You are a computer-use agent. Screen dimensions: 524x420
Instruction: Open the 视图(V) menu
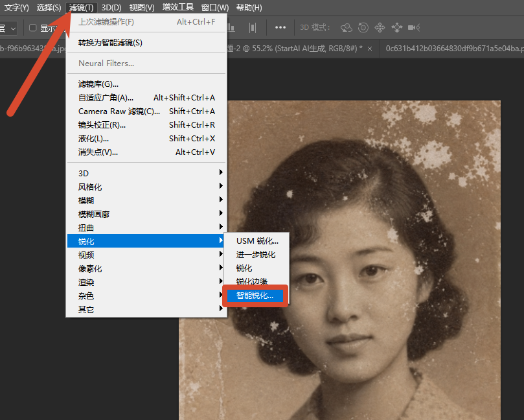(x=142, y=7)
